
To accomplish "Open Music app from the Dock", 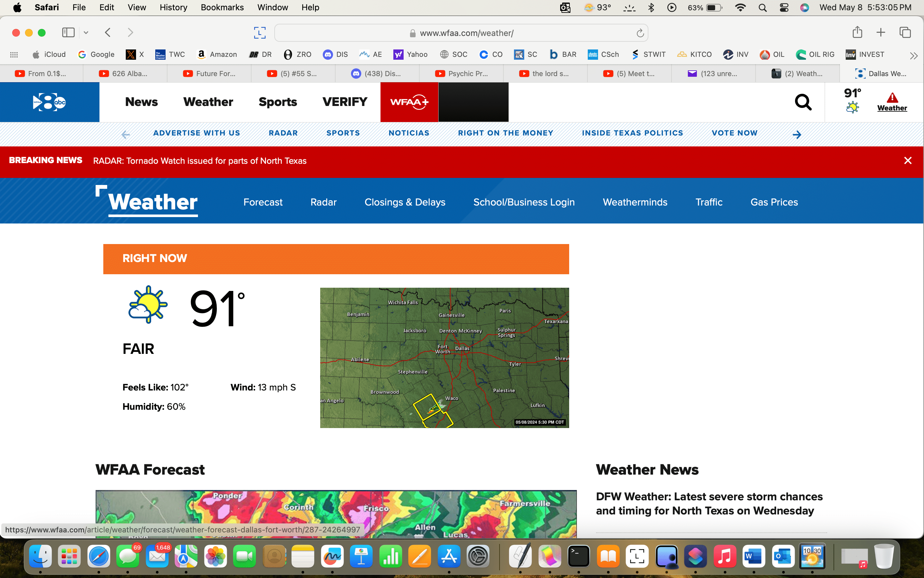I will (724, 556).
